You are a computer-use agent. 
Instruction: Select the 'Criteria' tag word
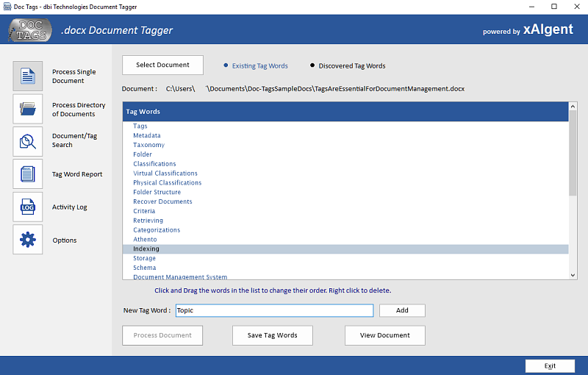(144, 211)
